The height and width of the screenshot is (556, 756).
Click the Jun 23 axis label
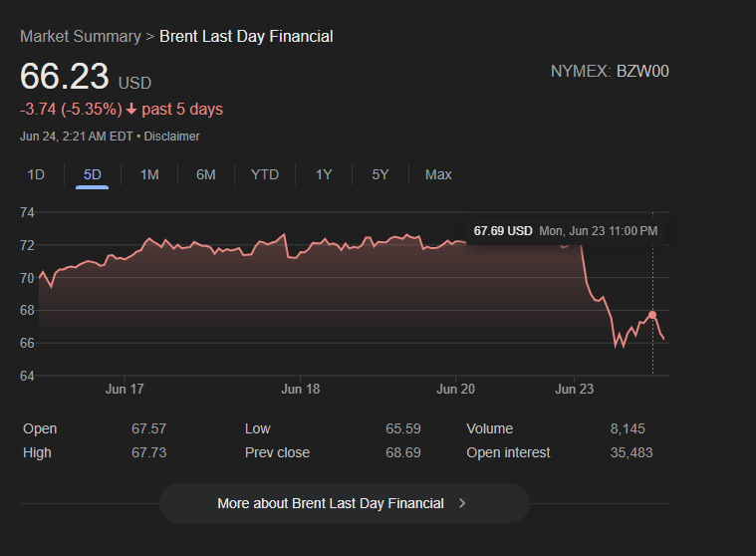click(x=575, y=390)
